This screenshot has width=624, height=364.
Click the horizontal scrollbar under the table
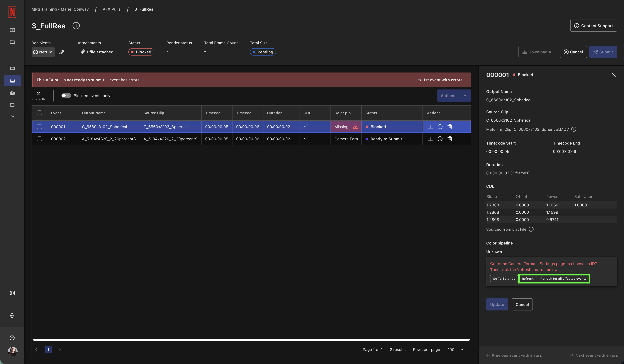point(251,340)
